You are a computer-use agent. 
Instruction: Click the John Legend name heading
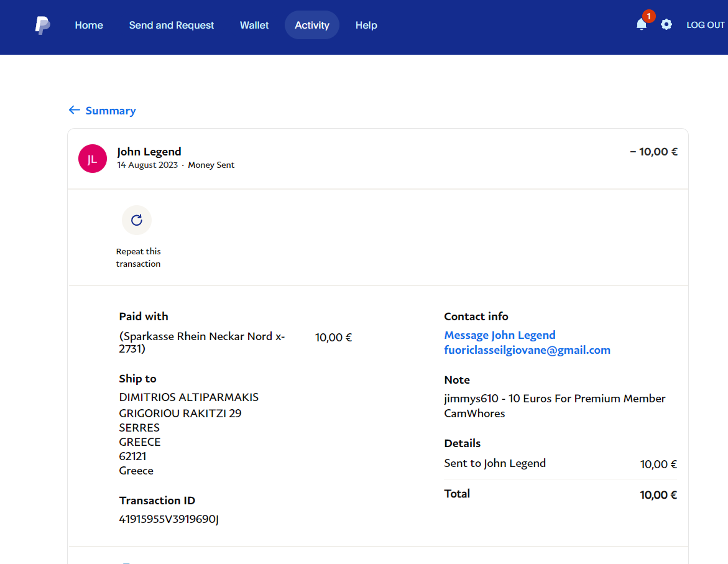[149, 152]
